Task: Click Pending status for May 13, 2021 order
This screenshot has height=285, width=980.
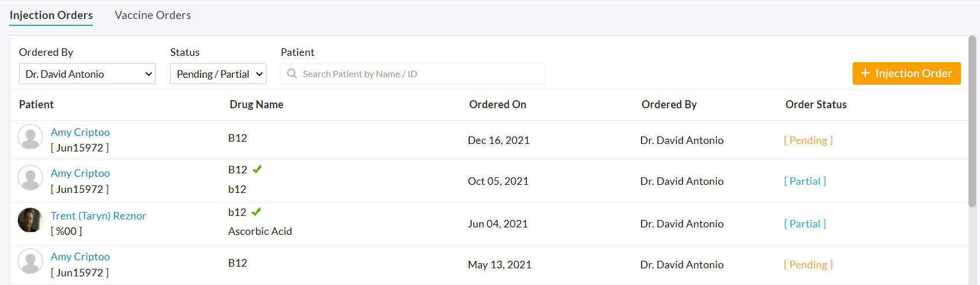Action: pos(808,265)
